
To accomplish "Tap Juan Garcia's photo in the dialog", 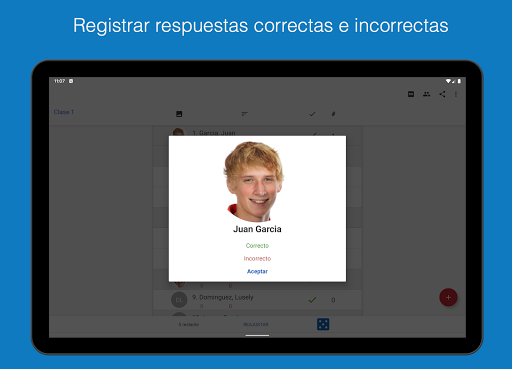I will [x=254, y=182].
